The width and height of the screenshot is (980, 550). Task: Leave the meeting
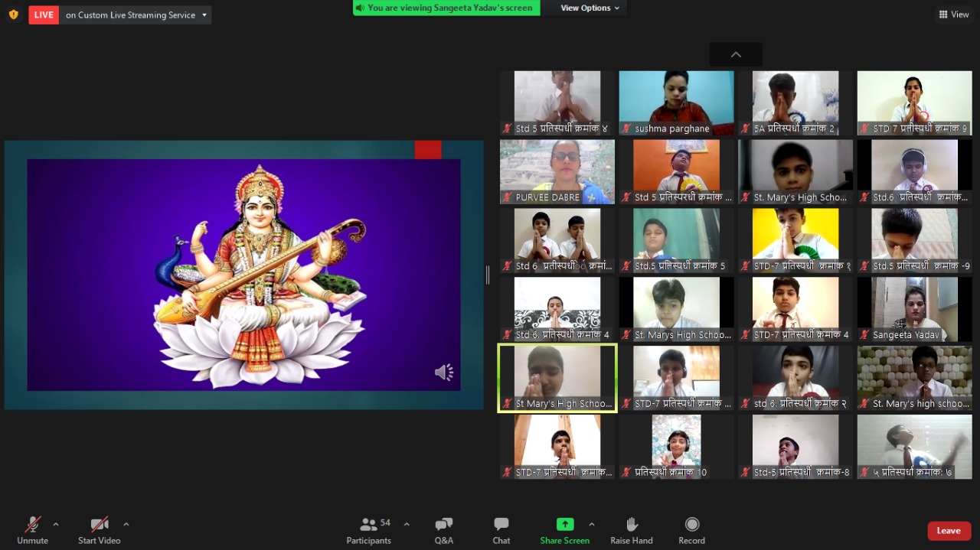(949, 531)
